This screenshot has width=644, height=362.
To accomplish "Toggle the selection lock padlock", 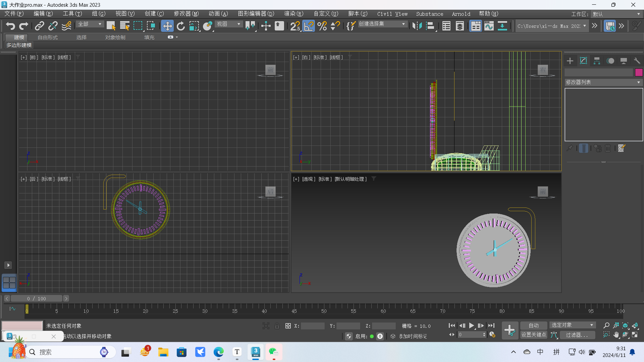I will (x=277, y=326).
